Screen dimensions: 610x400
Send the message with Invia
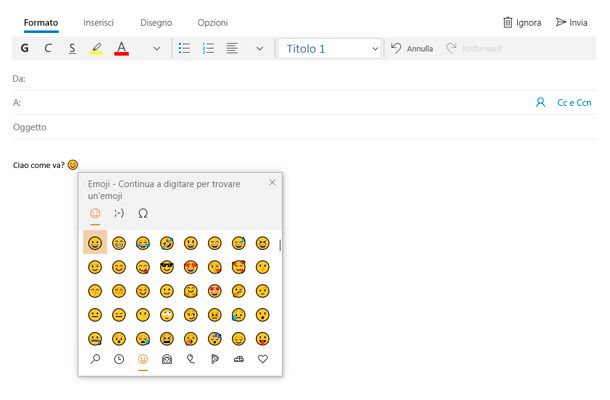[571, 23]
